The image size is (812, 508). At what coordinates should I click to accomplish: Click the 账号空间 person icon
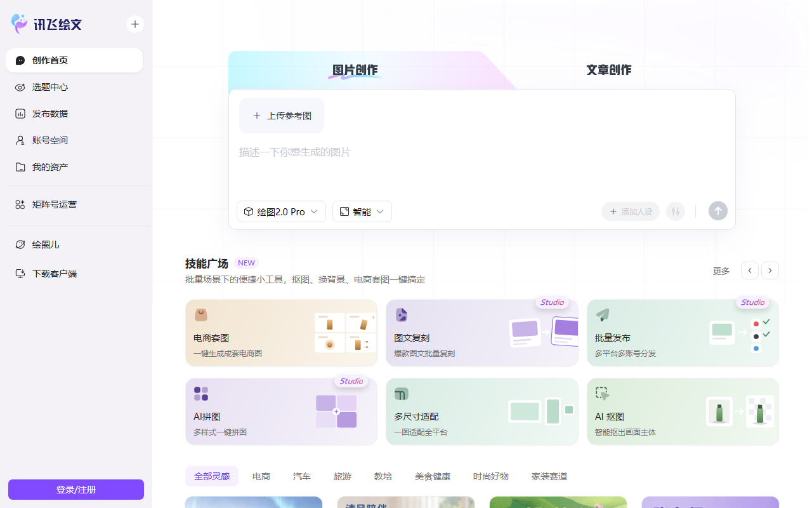coord(20,140)
